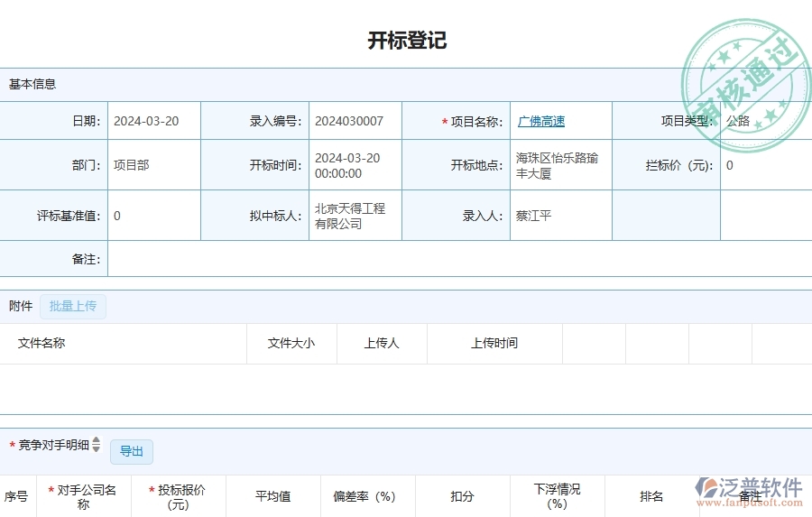Click the 下浮情况(%) column header
The width and height of the screenshot is (812, 517).
tap(558, 496)
